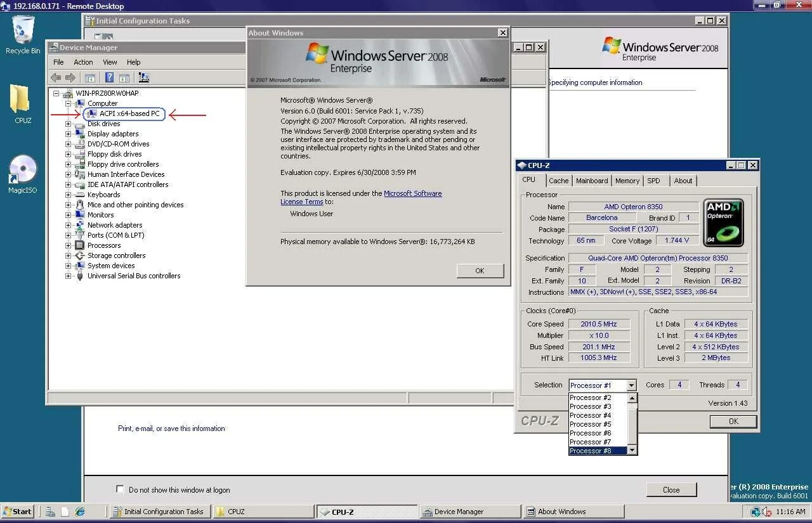Switch to Initial Configuration Tasks taskbar button
This screenshot has height=523, width=812.
pos(159,512)
